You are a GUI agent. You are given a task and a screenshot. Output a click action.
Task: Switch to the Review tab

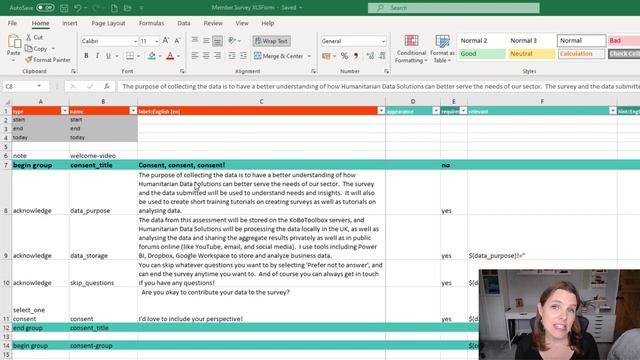point(213,23)
